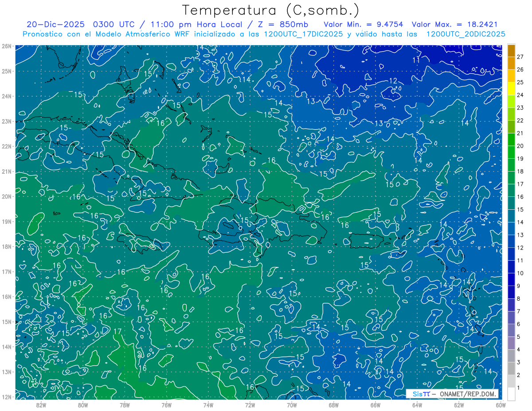Click the '66W' longitude axis label
The height and width of the screenshot is (411, 532).
point(376,405)
